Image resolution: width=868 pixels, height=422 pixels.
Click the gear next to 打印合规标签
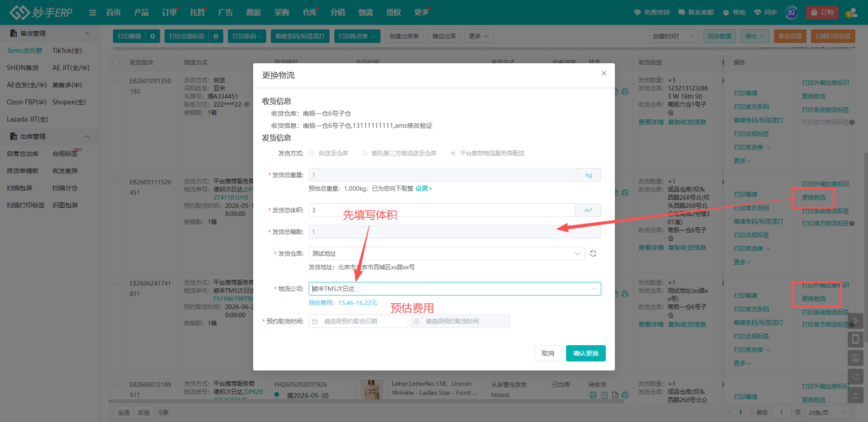tap(216, 36)
